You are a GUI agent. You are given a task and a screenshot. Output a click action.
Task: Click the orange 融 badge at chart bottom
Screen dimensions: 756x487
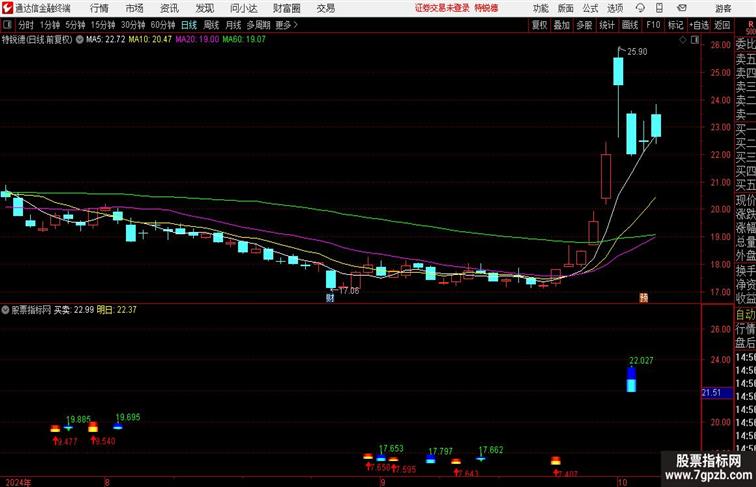pyautogui.click(x=644, y=298)
